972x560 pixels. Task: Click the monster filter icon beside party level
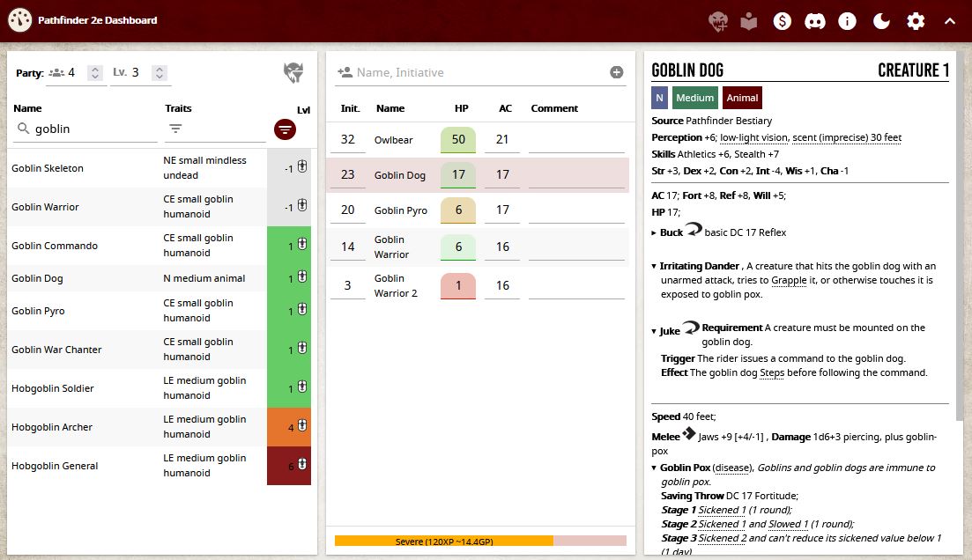(293, 73)
